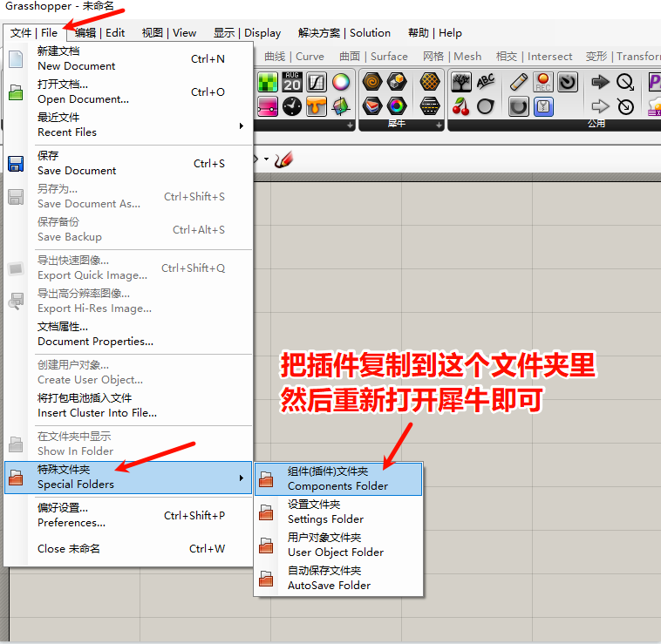Image resolution: width=661 pixels, height=644 pixels.
Task: Select the pink Gradient icon
Action: pos(268,106)
